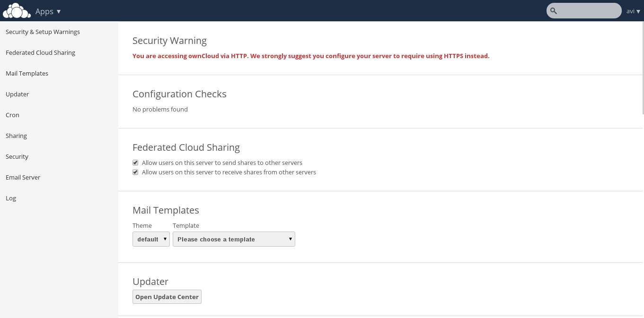This screenshot has height=318, width=644.
Task: Open the 'Please choose a template' dropdown
Action: tap(234, 239)
